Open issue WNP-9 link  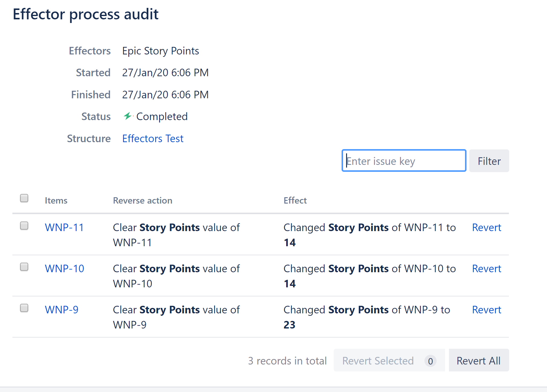click(x=62, y=310)
